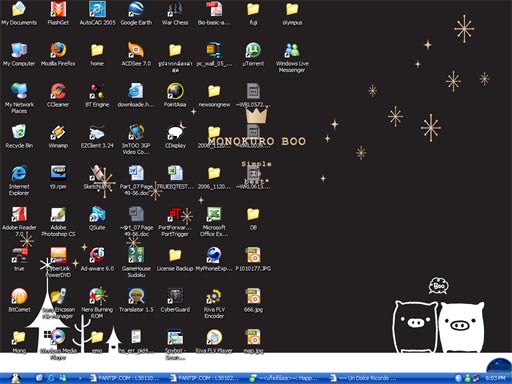Click the system tray clock

495,378
